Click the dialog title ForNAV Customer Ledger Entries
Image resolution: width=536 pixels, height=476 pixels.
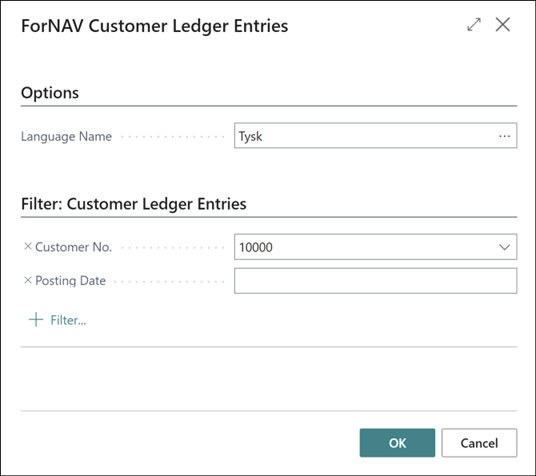pyautogui.click(x=155, y=26)
